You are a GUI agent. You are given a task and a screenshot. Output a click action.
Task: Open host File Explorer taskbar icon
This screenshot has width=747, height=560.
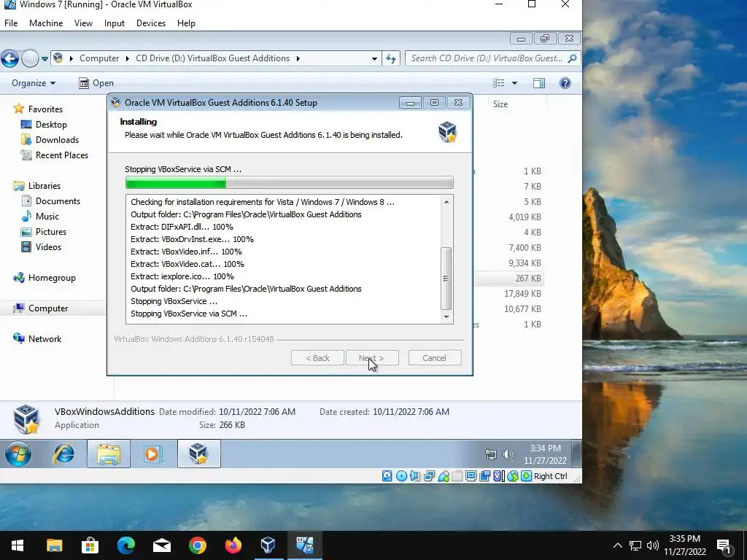pos(54,545)
